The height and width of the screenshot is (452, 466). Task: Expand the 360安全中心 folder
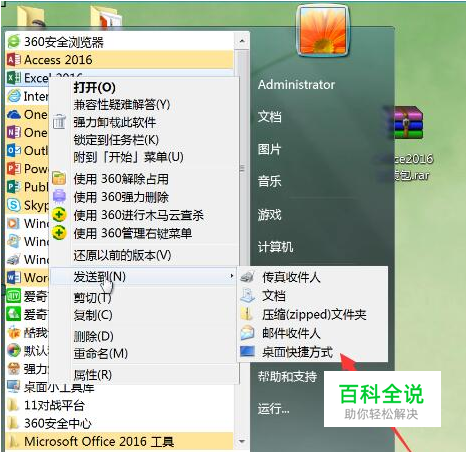58,423
